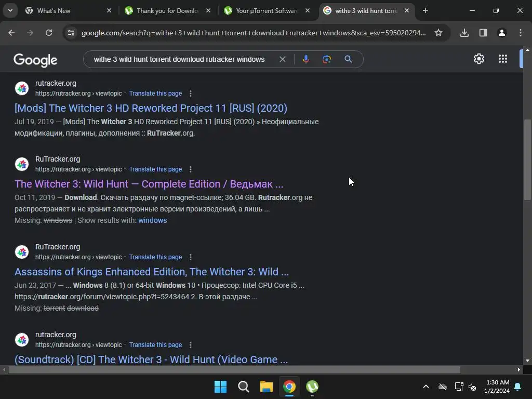
Task: Open Chrome downloads icon
Action: [x=464, y=33]
